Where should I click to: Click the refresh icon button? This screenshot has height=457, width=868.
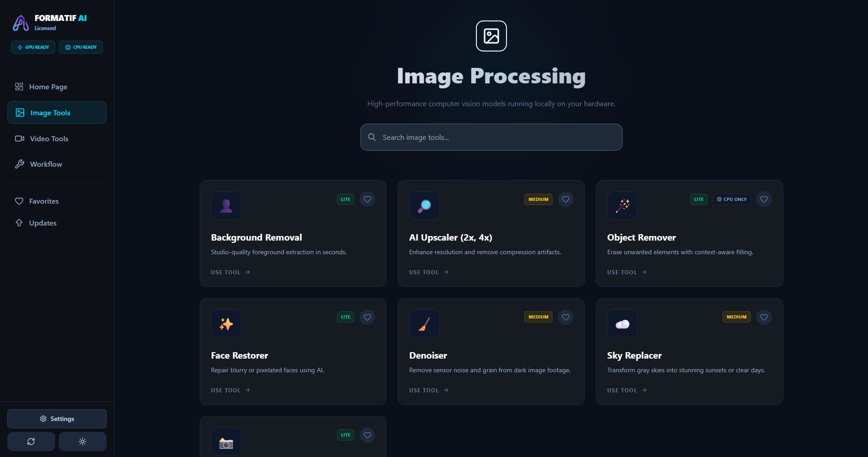point(31,442)
